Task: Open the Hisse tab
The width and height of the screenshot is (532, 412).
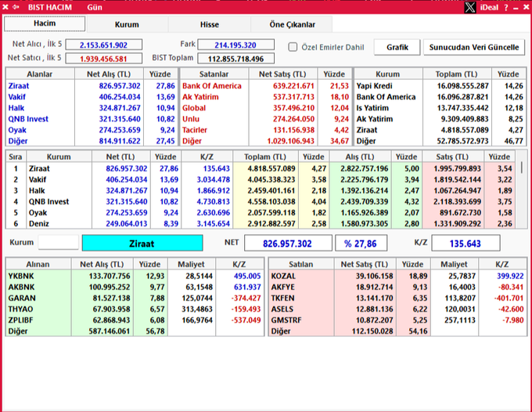Action: 210,24
